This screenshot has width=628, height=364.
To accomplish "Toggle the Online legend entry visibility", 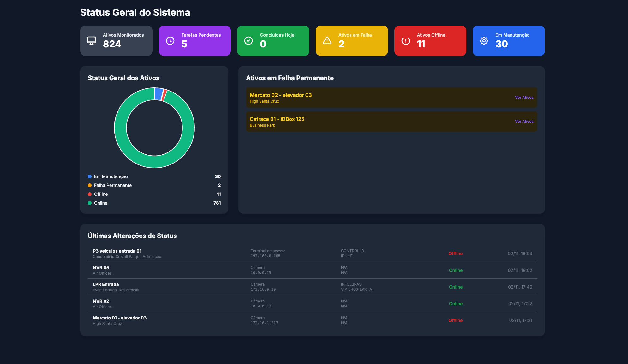I will pos(100,203).
